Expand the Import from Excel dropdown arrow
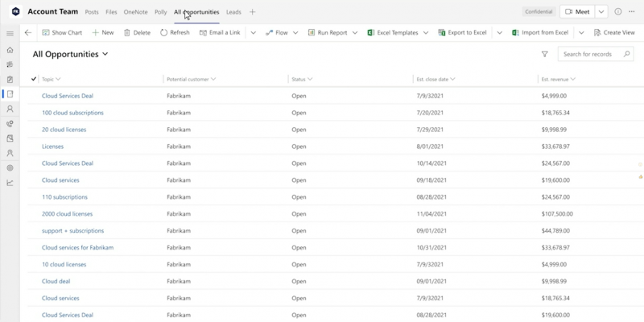This screenshot has width=644, height=322. 581,32
